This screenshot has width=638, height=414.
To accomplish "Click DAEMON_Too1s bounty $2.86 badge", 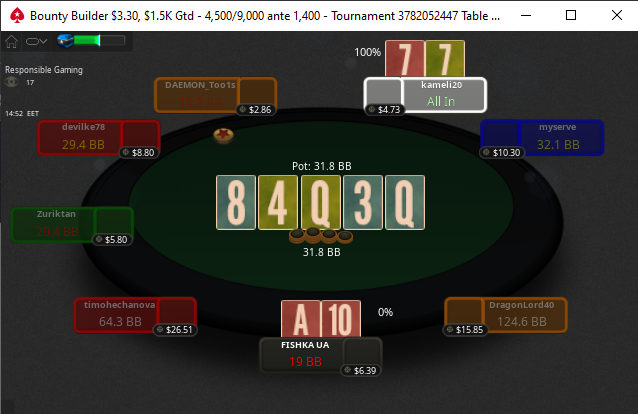I will 256,110.
